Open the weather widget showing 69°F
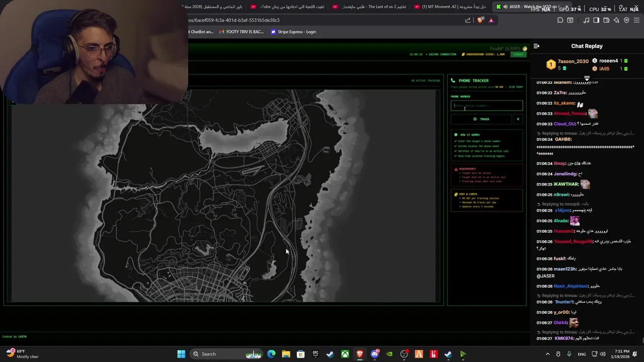 tap(23, 354)
